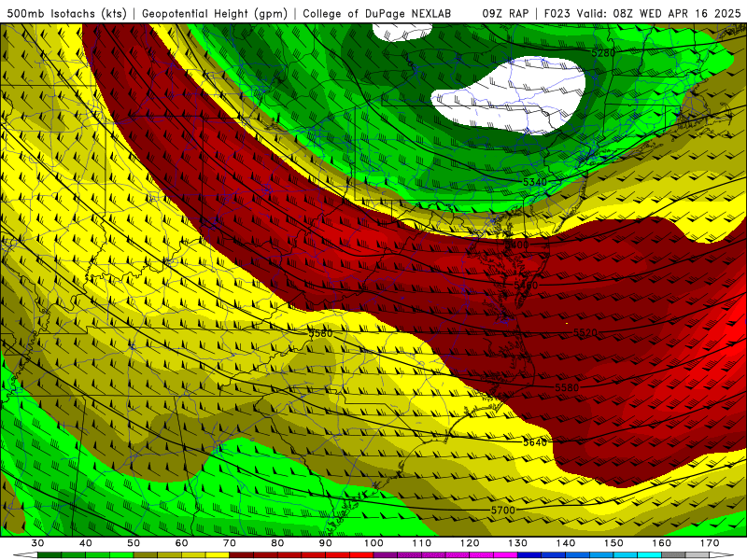Click the "F023 Valid: 08Z WED APR 16 2025" text
Image resolution: width=747 pixels, height=560 pixels.
(x=642, y=13)
